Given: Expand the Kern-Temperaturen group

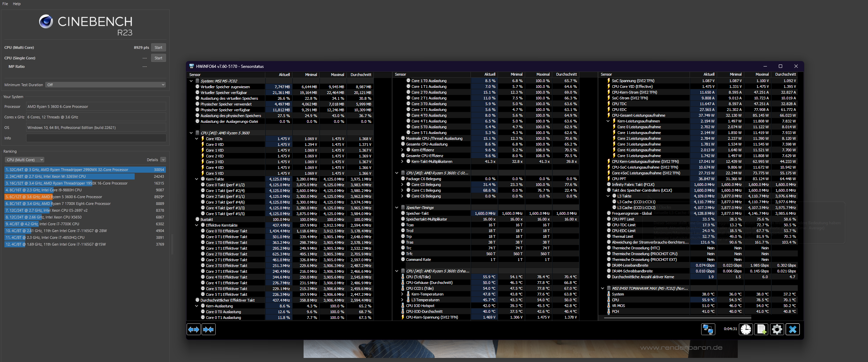Looking at the screenshot, I should (402, 294).
